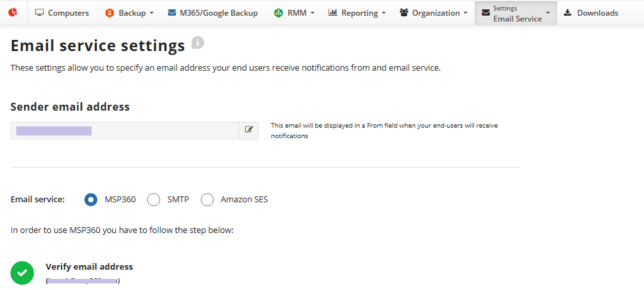Select the Amazon SES radio button
The image size is (644, 290).
[x=207, y=200]
